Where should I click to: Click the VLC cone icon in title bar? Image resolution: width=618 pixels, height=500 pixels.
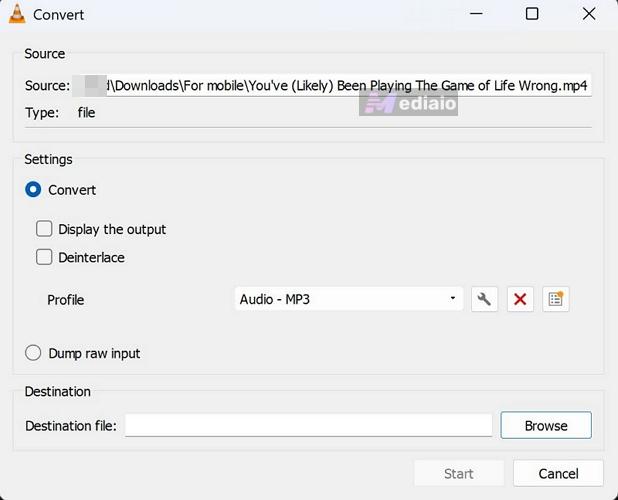coord(17,15)
